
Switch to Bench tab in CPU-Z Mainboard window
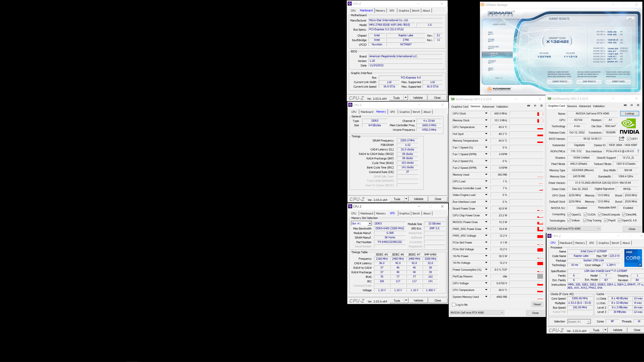[416, 11]
